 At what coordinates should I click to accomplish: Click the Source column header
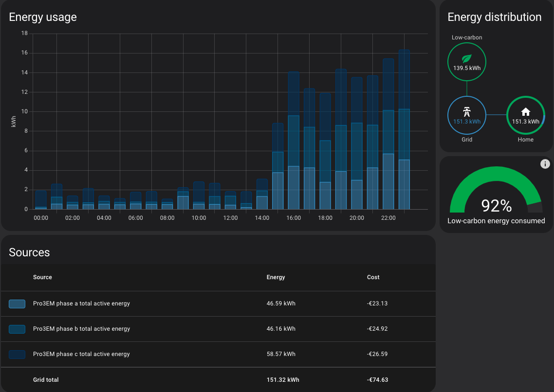pyautogui.click(x=42, y=277)
